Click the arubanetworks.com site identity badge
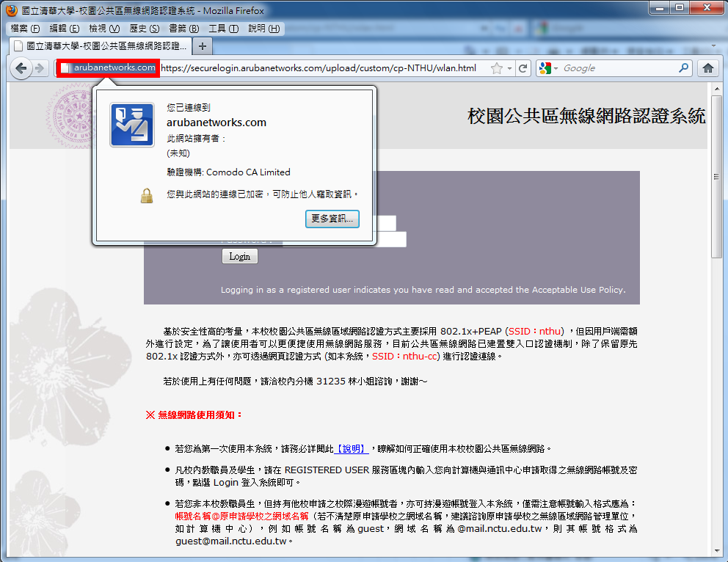Image resolution: width=728 pixels, height=562 pixels. click(x=108, y=68)
